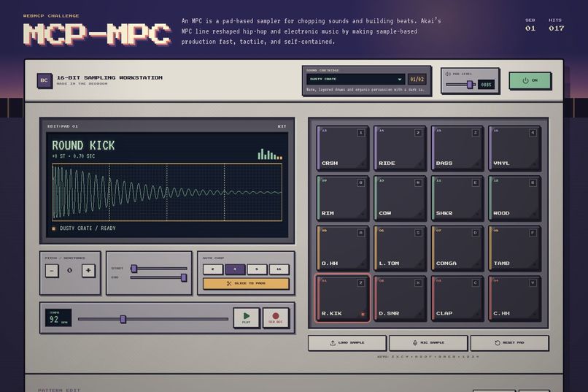Decrease pitch with the minus button
The image size is (588, 392).
coord(52,271)
